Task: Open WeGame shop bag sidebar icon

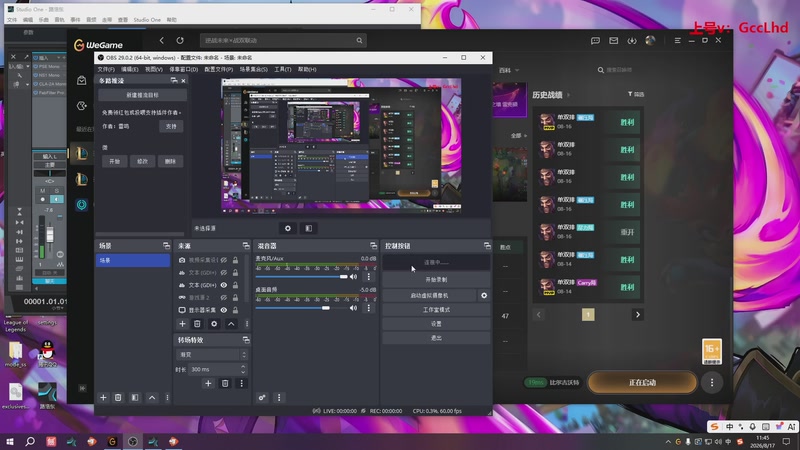Action: (x=82, y=80)
